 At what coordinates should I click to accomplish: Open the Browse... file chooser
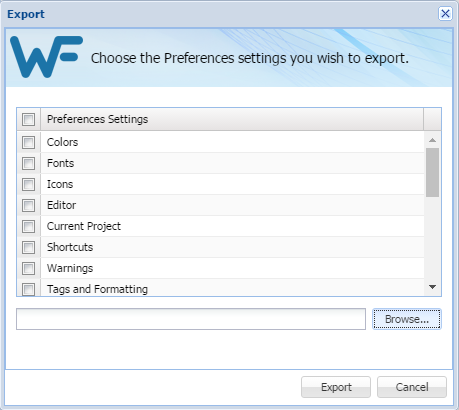(407, 319)
